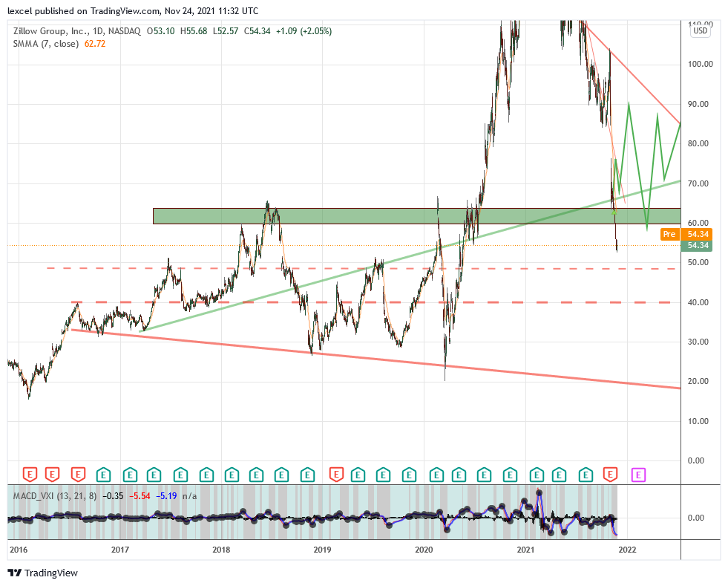Click the orange Pre 54.34 price label
The width and height of the screenshot is (728, 586).
(x=686, y=234)
